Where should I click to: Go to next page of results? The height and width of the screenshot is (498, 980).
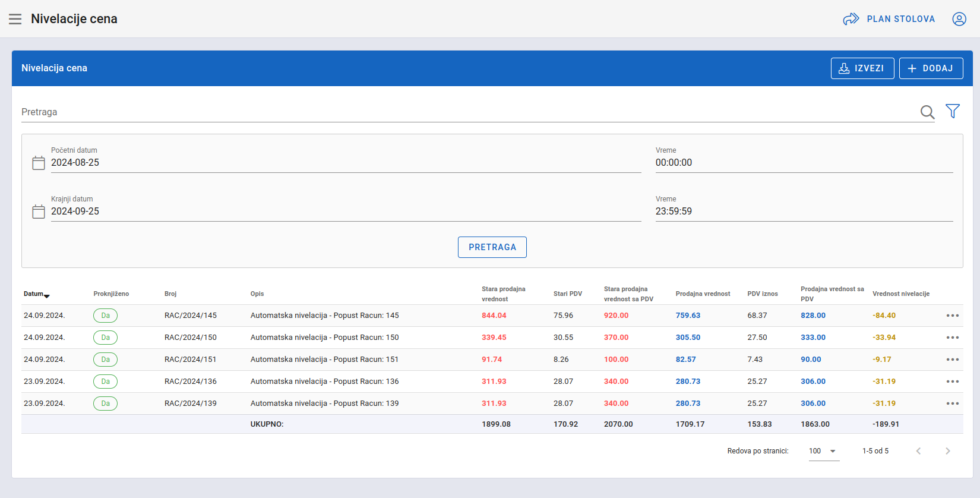click(x=948, y=451)
